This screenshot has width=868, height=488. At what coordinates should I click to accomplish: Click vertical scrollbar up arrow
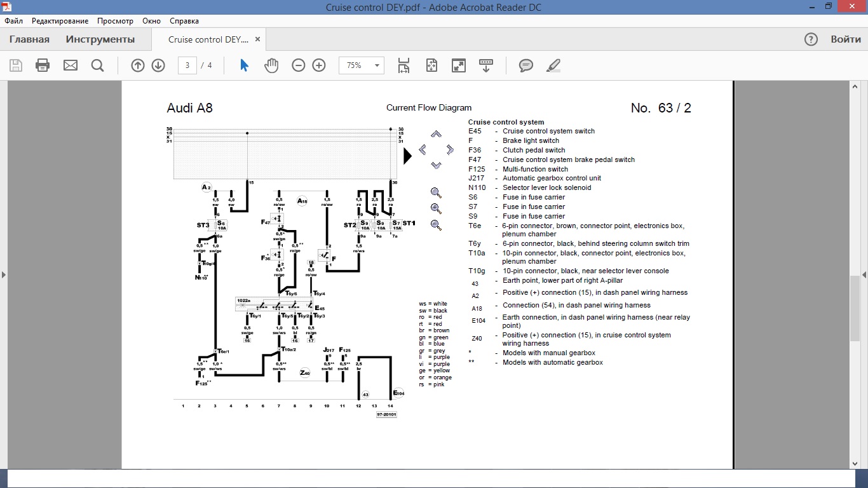[855, 86]
